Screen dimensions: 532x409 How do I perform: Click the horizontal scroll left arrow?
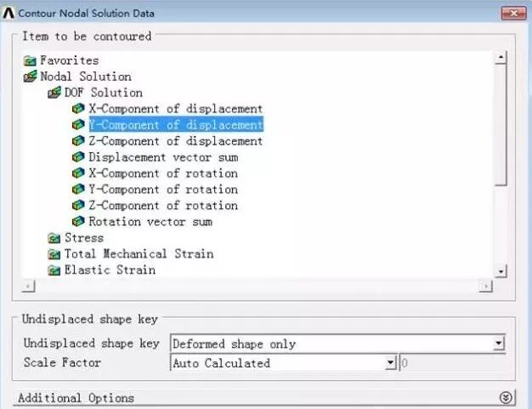pyautogui.click(x=28, y=286)
